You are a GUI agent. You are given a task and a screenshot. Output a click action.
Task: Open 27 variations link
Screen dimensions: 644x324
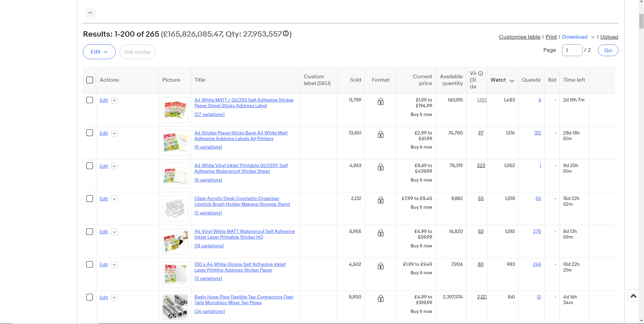209,114
